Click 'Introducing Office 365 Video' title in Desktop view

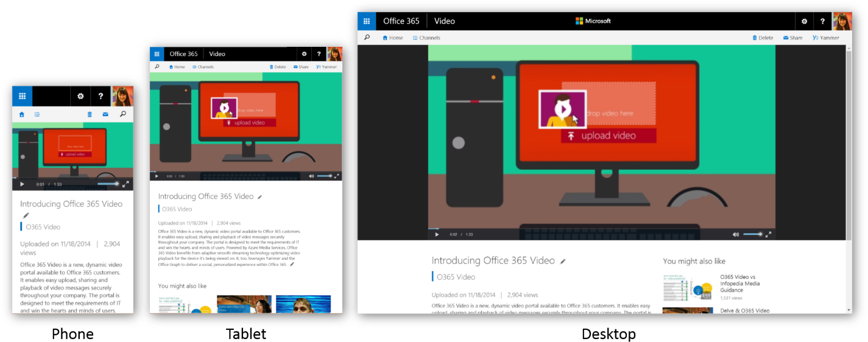(493, 260)
